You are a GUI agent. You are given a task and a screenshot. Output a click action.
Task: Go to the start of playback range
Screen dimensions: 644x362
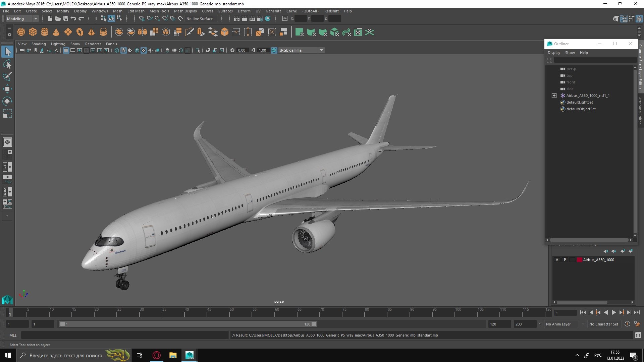(583, 313)
